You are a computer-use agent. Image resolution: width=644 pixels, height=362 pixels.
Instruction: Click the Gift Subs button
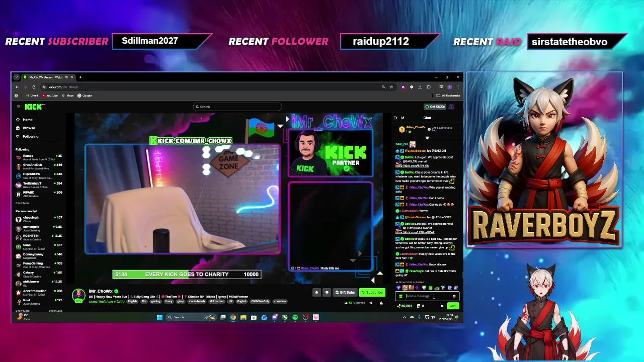pos(345,293)
